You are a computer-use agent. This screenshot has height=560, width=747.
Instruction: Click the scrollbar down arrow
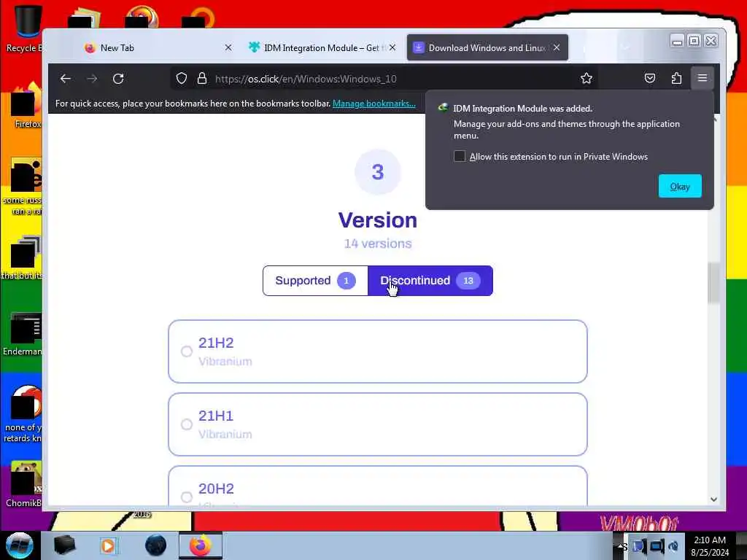point(713,499)
